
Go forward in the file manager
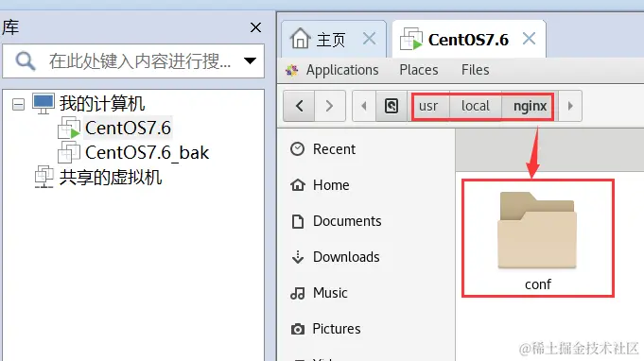point(329,106)
